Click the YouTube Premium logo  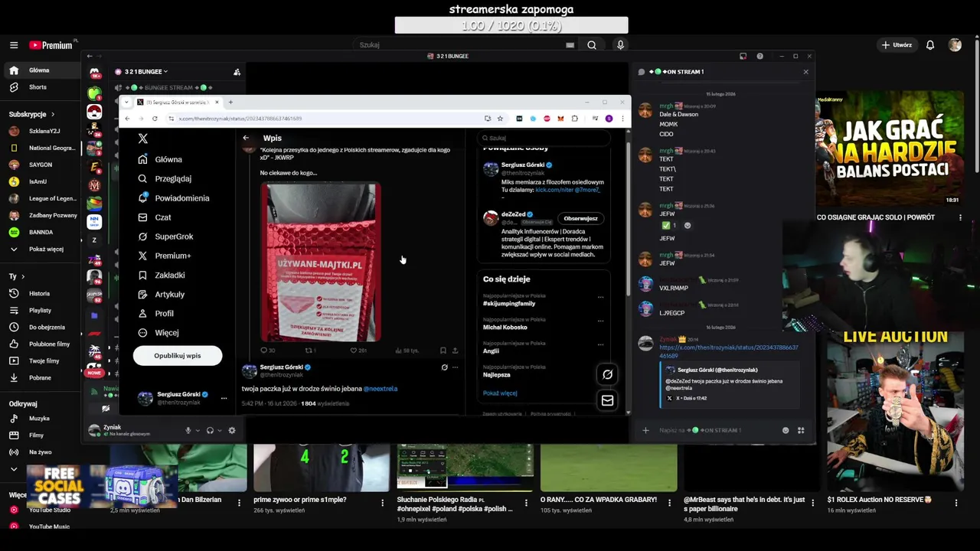(52, 45)
